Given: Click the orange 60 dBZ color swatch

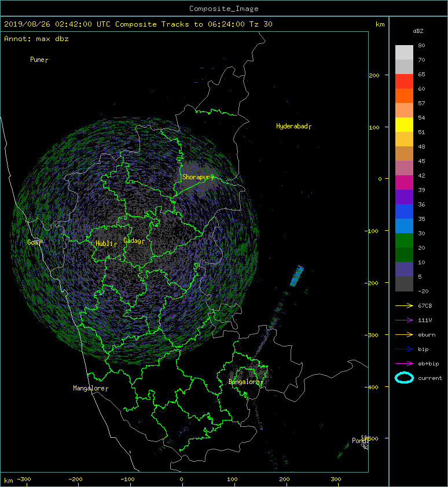Looking at the screenshot, I should [x=404, y=96].
